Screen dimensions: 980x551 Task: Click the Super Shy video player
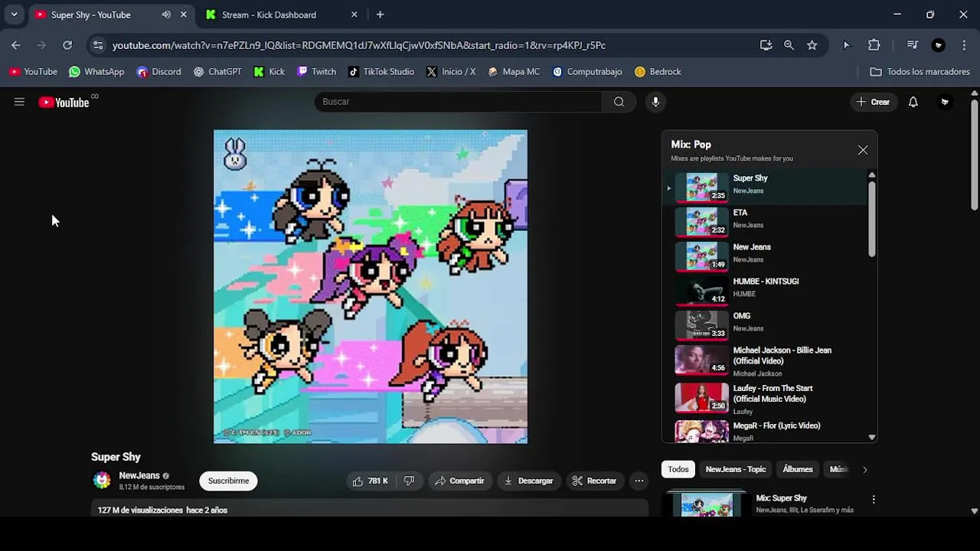pyautogui.click(x=371, y=287)
